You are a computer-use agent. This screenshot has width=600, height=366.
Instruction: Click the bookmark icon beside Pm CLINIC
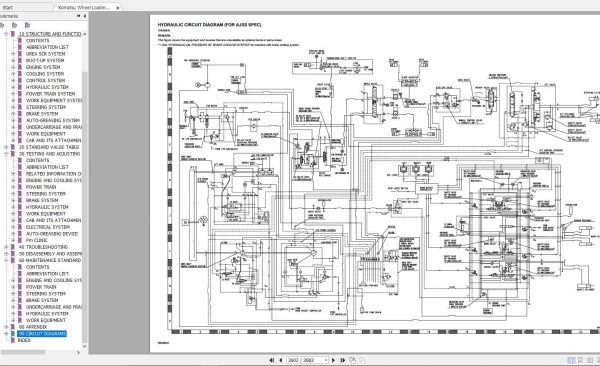pyautogui.click(x=20, y=240)
